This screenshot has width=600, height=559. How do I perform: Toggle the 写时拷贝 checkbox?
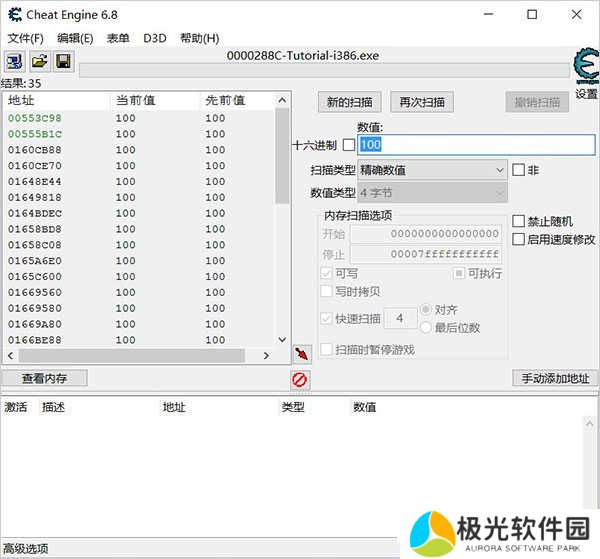pyautogui.click(x=326, y=292)
